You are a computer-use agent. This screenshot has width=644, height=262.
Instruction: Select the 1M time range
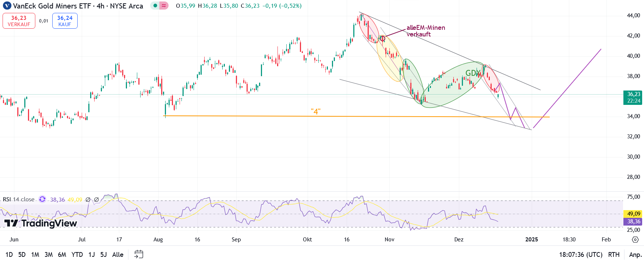click(x=35, y=255)
